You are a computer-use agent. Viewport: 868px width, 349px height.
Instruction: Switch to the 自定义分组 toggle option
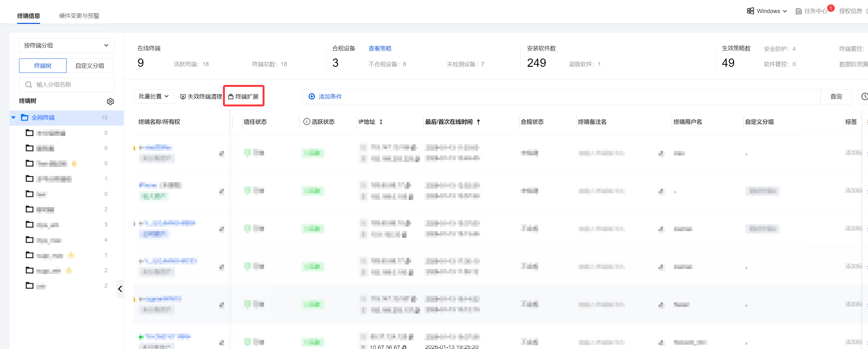coord(90,66)
